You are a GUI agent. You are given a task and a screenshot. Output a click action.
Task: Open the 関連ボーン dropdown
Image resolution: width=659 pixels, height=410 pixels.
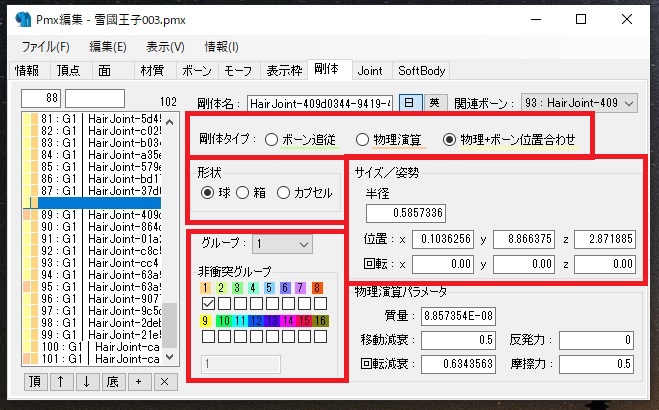[x=579, y=103]
